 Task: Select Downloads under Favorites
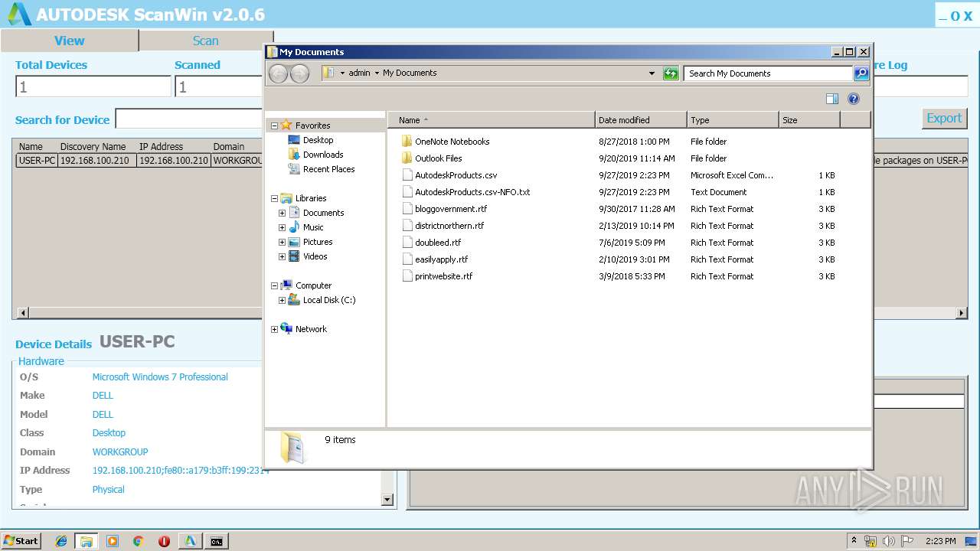(x=323, y=155)
